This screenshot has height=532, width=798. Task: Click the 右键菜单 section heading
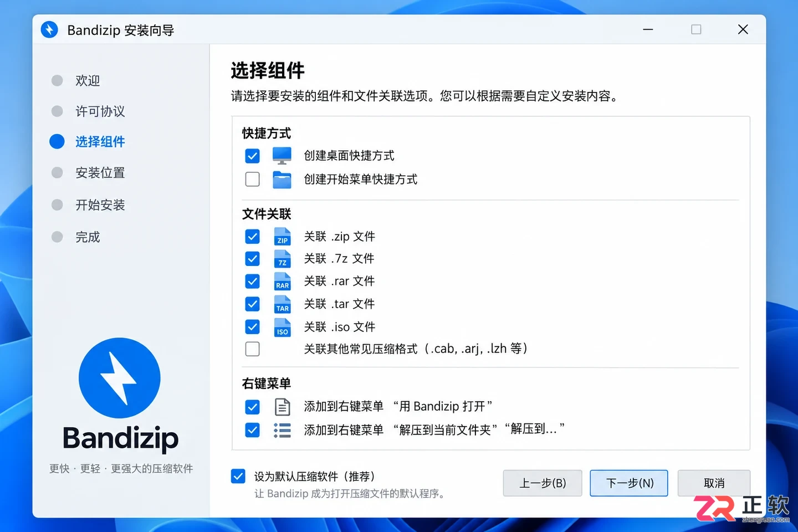pyautogui.click(x=267, y=383)
